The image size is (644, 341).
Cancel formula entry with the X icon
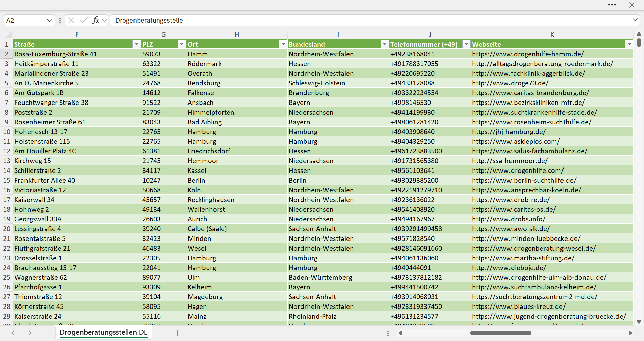71,20
